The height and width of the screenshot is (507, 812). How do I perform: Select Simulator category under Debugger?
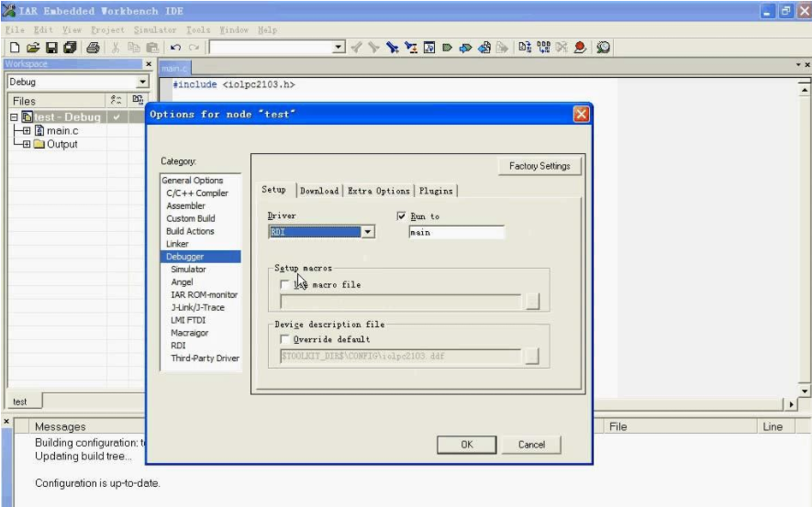(x=188, y=269)
